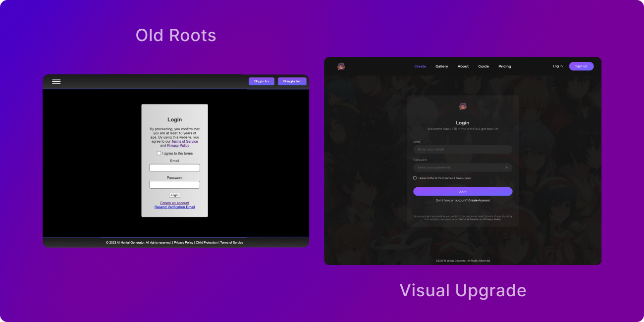This screenshot has width=644, height=322.
Task: Toggle password visibility eye icon
Action: click(506, 167)
